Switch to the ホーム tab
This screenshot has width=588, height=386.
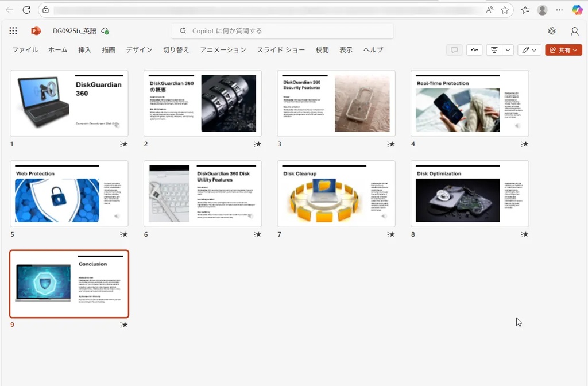click(58, 50)
